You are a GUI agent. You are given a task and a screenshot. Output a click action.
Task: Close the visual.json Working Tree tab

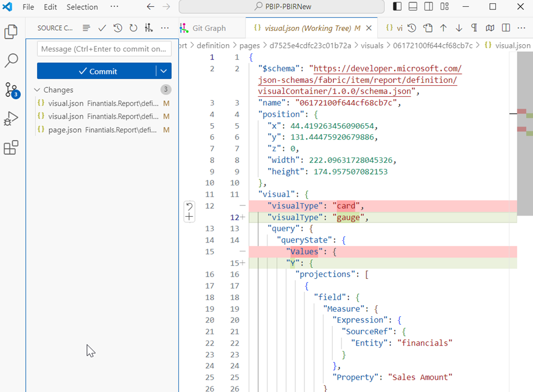369,28
